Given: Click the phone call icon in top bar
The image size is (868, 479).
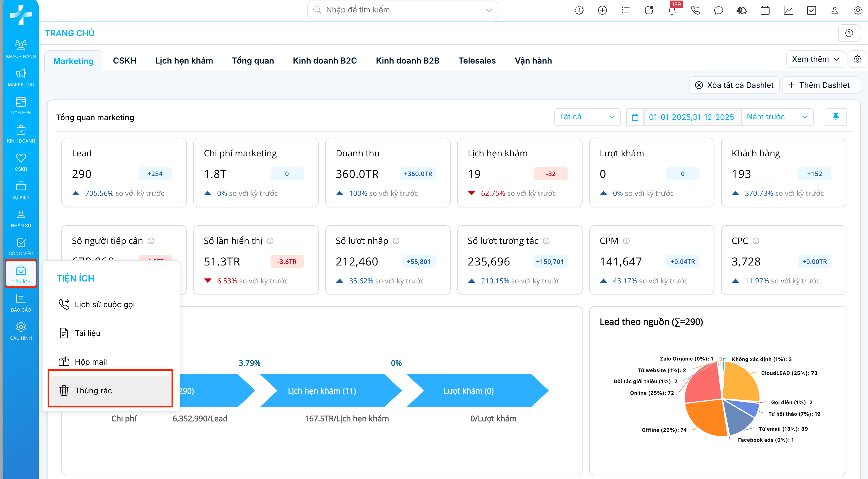Looking at the screenshot, I should pos(695,10).
